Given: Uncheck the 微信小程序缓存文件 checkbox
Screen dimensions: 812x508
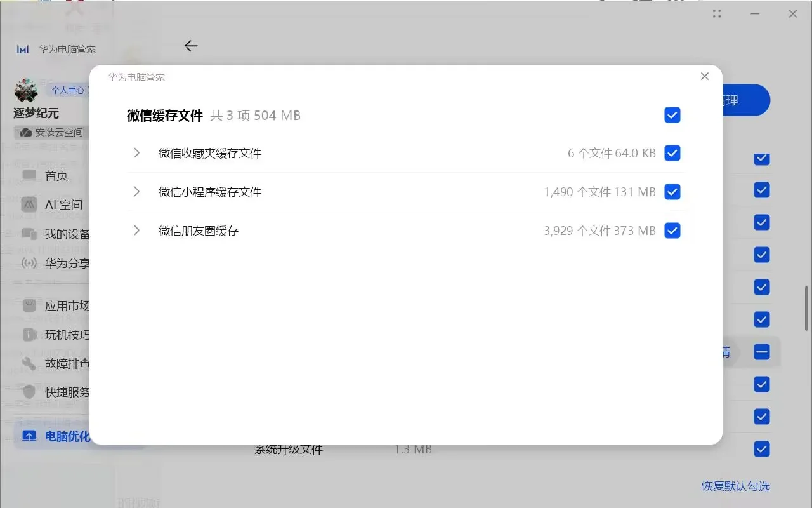Looking at the screenshot, I should coord(672,192).
